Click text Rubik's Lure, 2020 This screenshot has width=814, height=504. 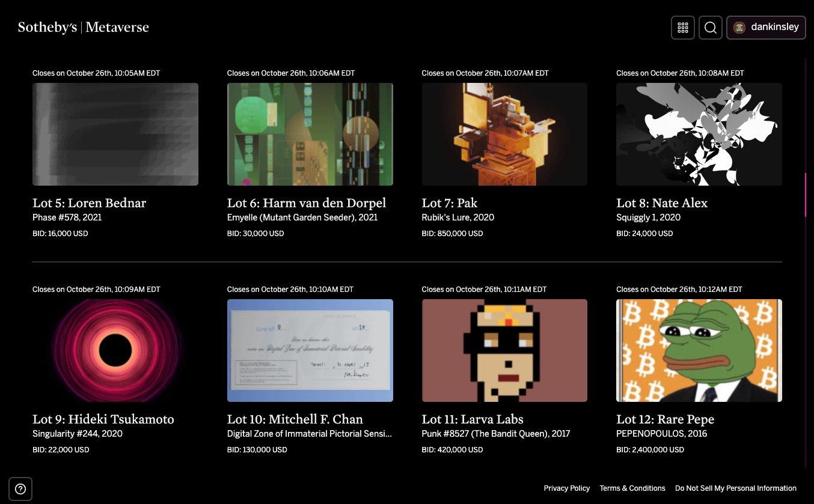(458, 217)
